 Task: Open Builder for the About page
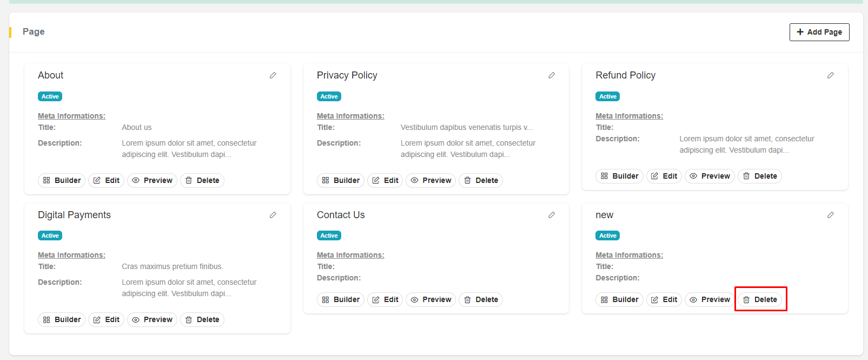(62, 180)
